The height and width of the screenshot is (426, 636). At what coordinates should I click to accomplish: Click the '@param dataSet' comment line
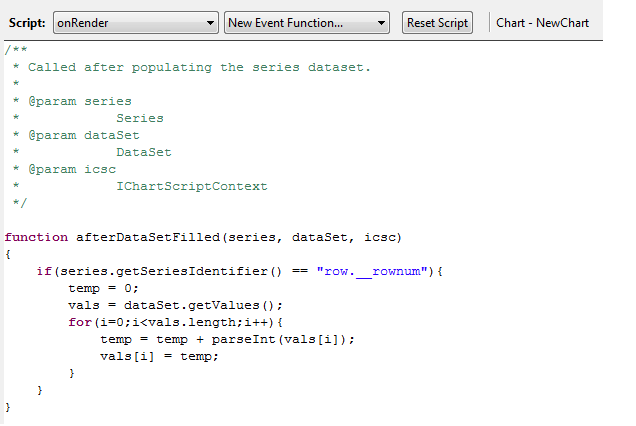point(84,135)
